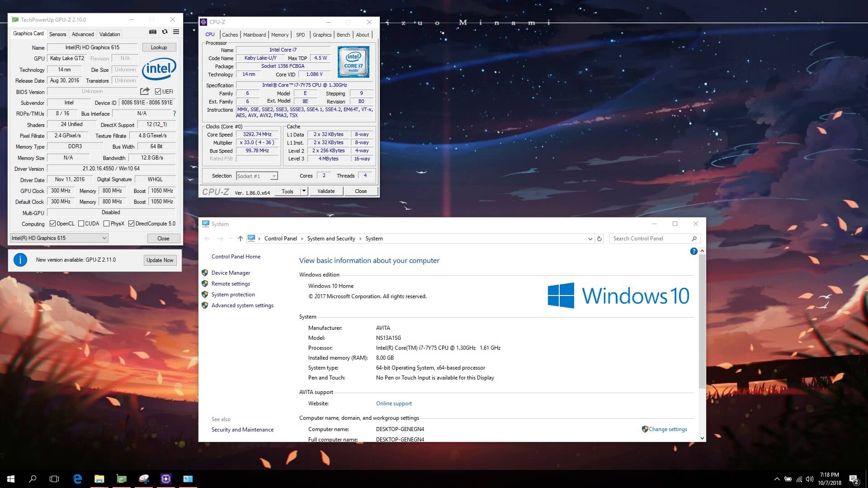
Task: Click the back arrow in System window
Action: (x=207, y=239)
